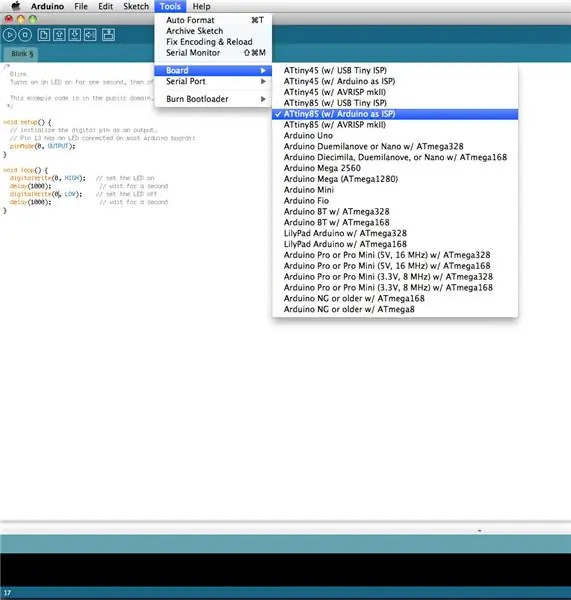Open the Apple system menu
This screenshot has height=600, width=571.
pyautogui.click(x=16, y=6)
